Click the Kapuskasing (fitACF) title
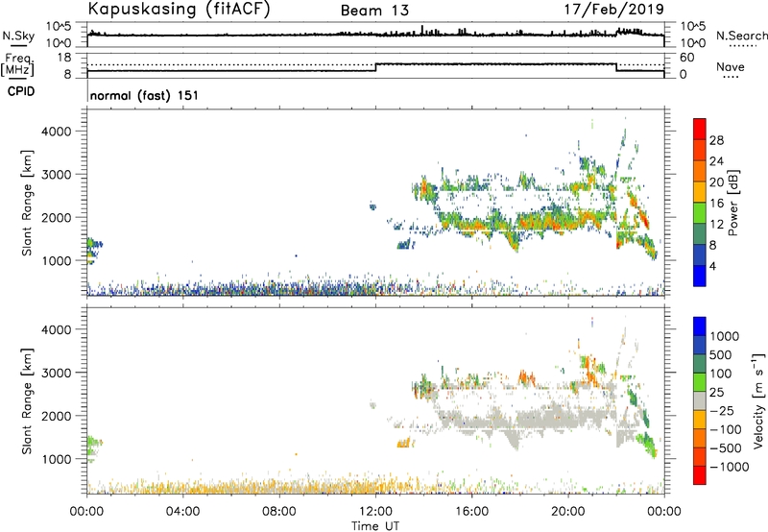This screenshot has width=768, height=532. [179, 10]
